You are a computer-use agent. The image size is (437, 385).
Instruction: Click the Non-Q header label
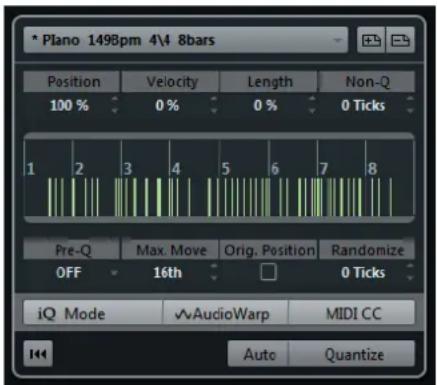pyautogui.click(x=367, y=82)
